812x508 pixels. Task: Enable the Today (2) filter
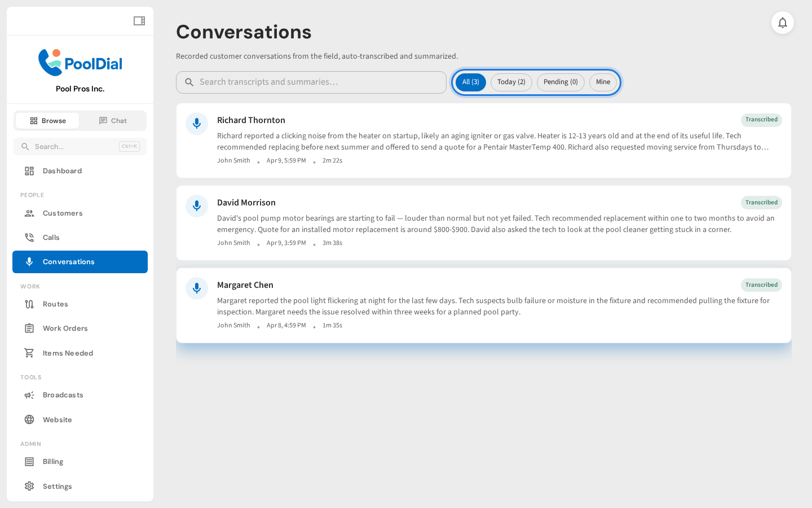click(x=511, y=82)
